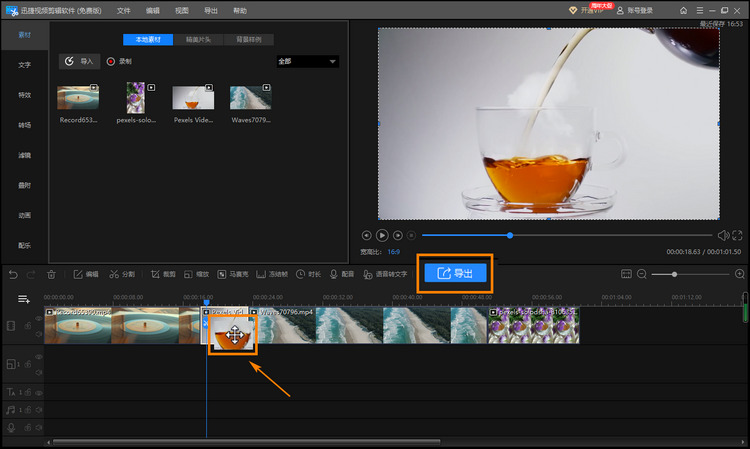Delete the selected clip with trash icon

[51, 274]
